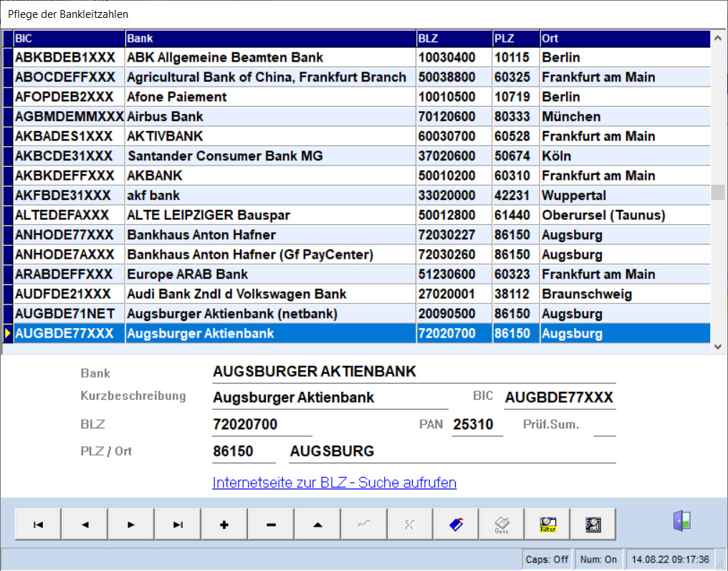Image resolution: width=728 pixels, height=571 pixels.
Task: Select the AKBANK row in the table
Action: click(x=271, y=176)
